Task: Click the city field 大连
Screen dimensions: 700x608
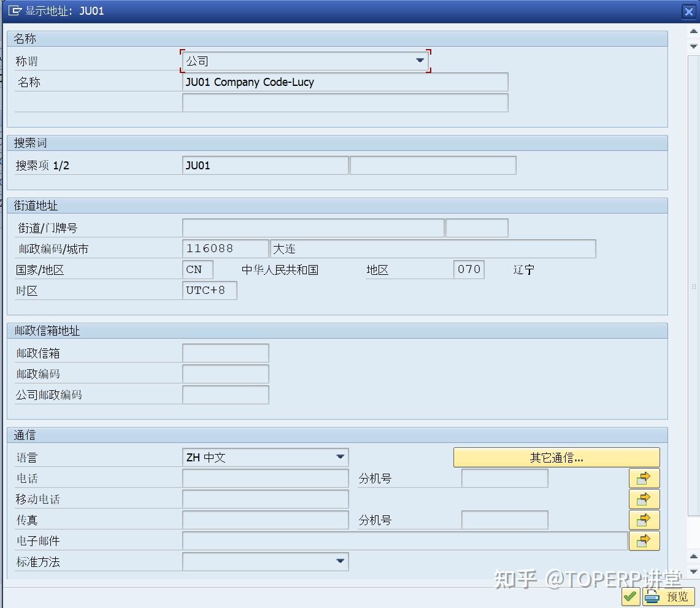Action: [433, 248]
